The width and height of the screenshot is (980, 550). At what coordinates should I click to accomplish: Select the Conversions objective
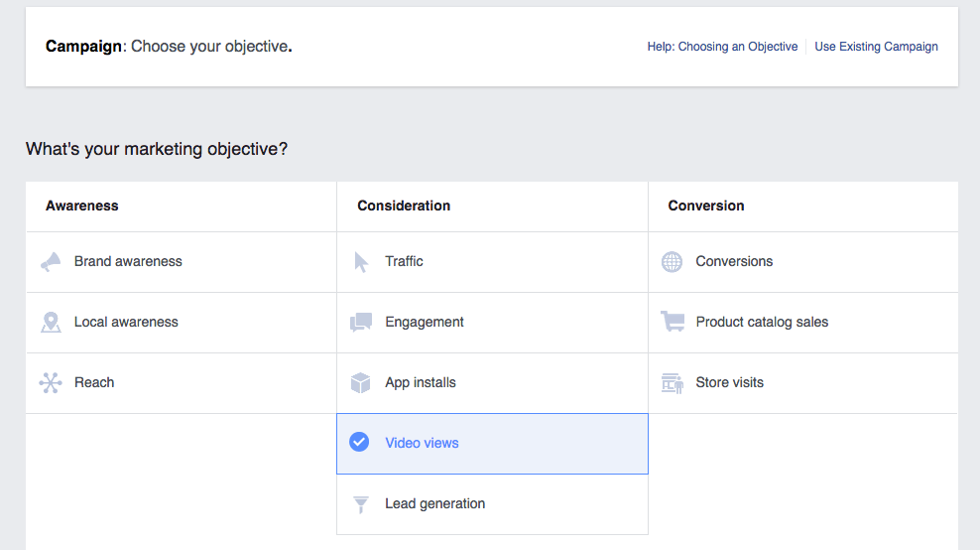click(x=803, y=262)
